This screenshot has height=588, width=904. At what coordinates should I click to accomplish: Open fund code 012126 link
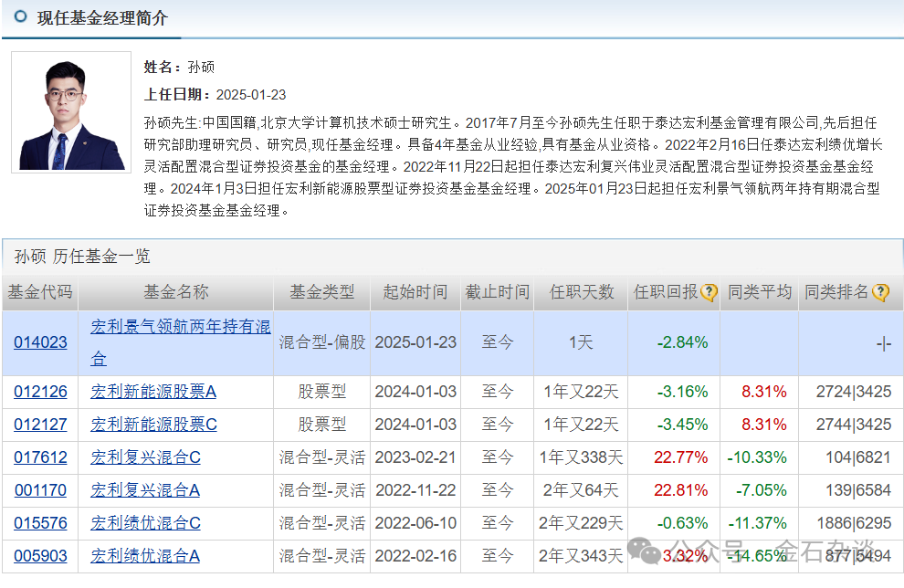click(40, 392)
